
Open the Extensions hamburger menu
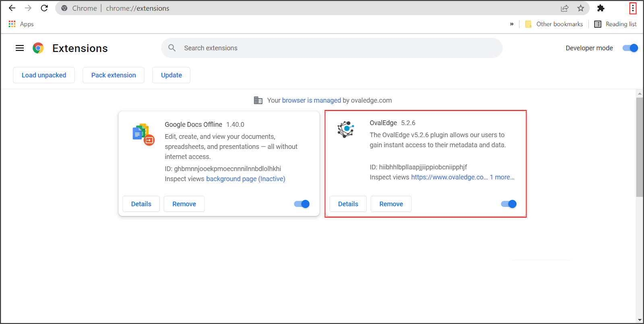[20, 48]
